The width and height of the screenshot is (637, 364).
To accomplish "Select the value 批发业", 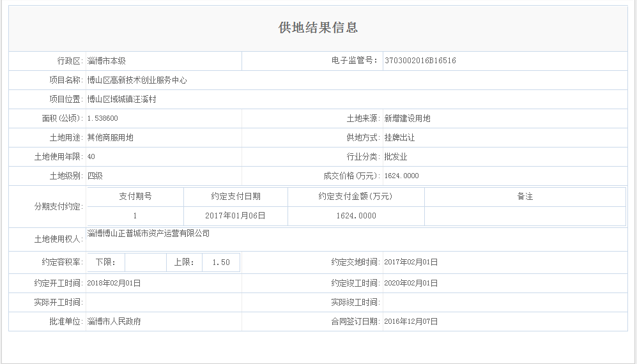I will [x=395, y=156].
